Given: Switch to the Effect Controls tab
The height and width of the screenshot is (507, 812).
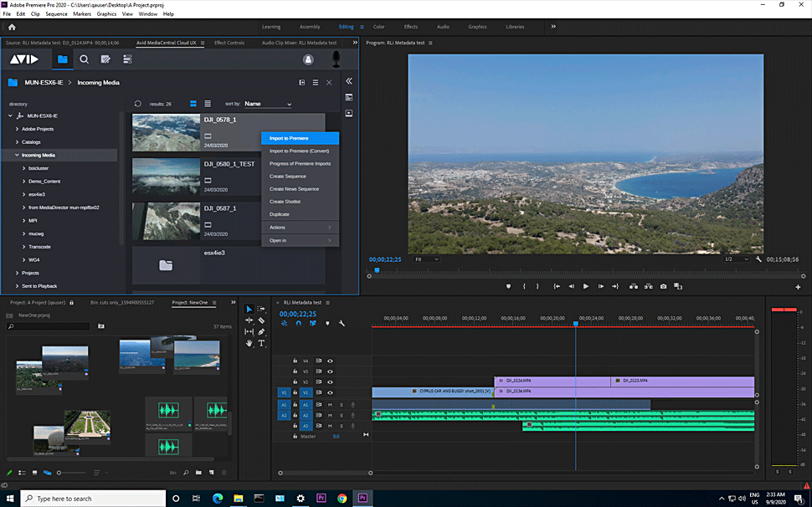Looking at the screenshot, I should 229,43.
